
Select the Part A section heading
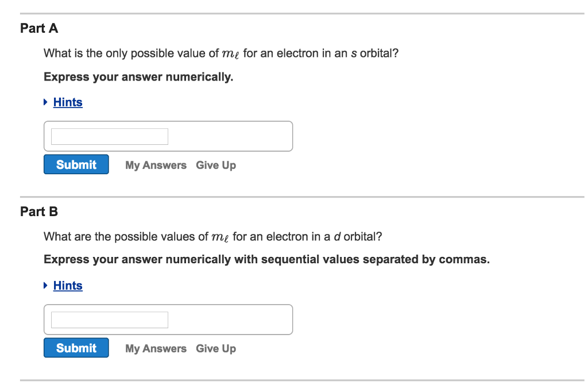click(x=38, y=28)
